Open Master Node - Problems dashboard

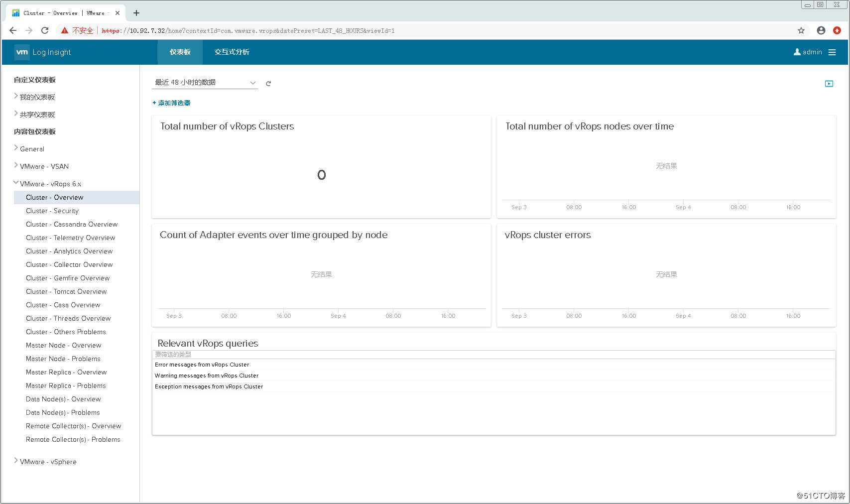(x=63, y=359)
